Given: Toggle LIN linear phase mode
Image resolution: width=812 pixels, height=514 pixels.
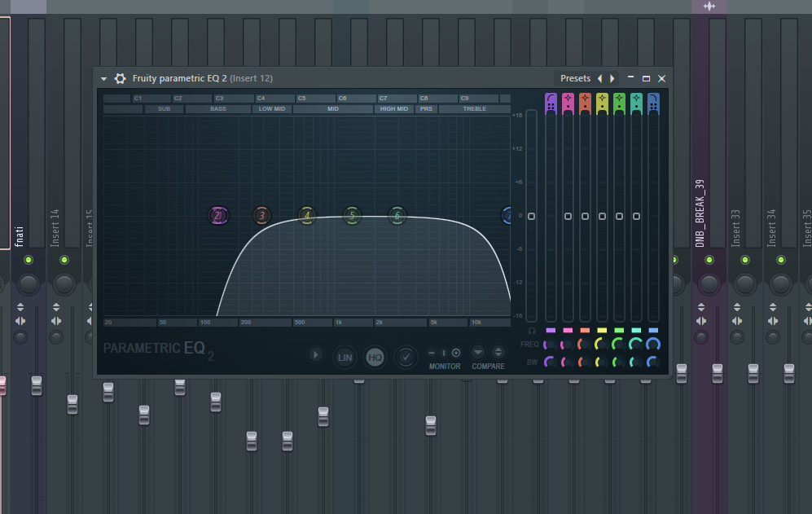Looking at the screenshot, I should (x=345, y=358).
